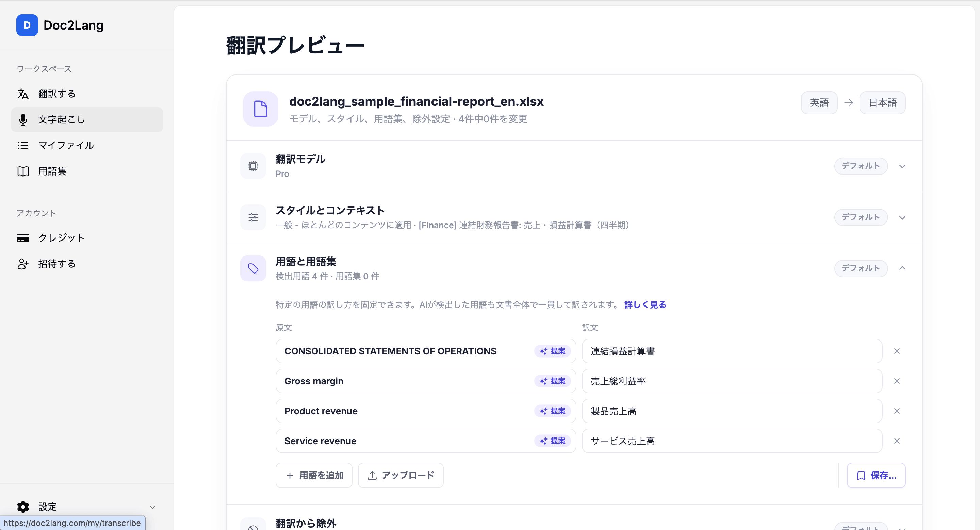This screenshot has height=530, width=980.
Task: Click the 検出用語 4 件 summary text
Action: click(302, 276)
